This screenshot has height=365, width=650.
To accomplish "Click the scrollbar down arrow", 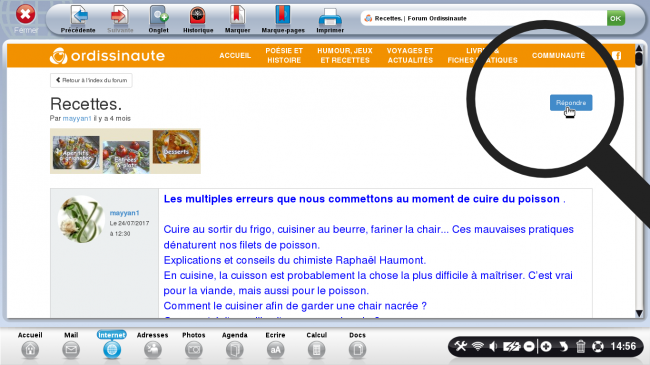I will (639, 314).
